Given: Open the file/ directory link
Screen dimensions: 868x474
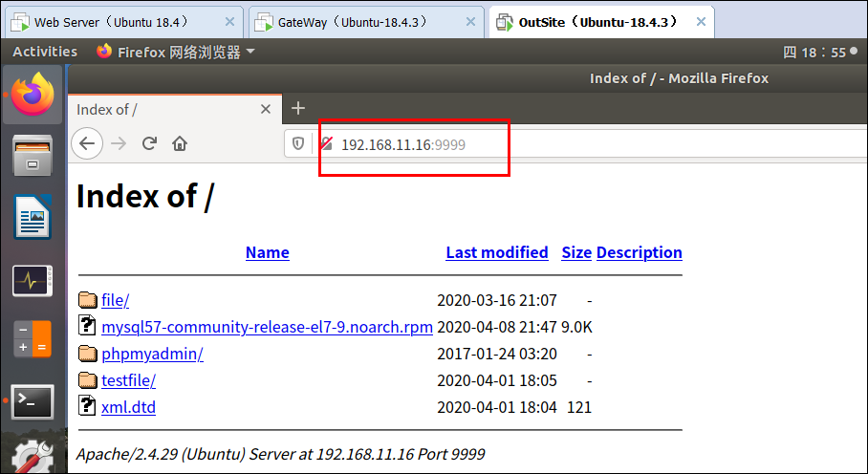Looking at the screenshot, I should 115,300.
